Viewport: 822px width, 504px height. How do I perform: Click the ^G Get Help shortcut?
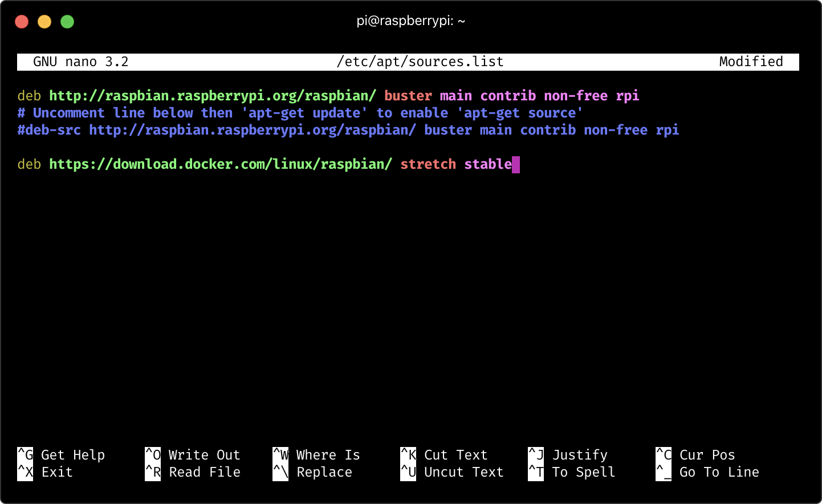point(62,455)
